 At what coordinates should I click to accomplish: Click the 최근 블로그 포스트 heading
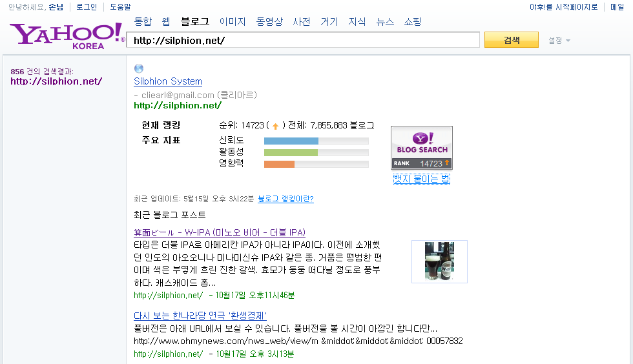pyautogui.click(x=169, y=215)
